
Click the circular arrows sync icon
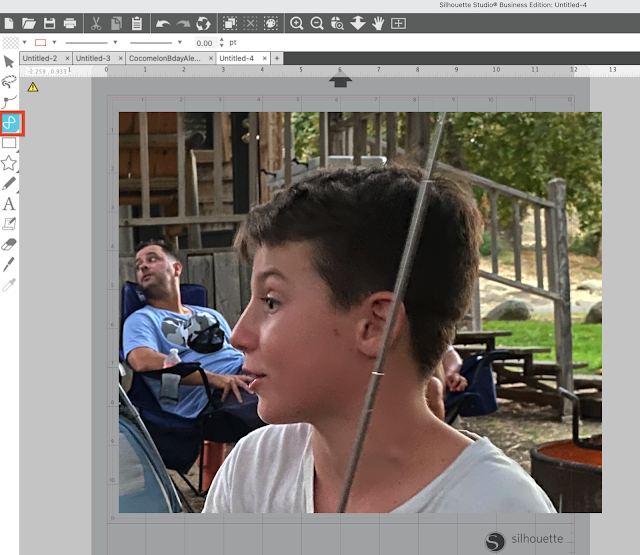(x=203, y=23)
